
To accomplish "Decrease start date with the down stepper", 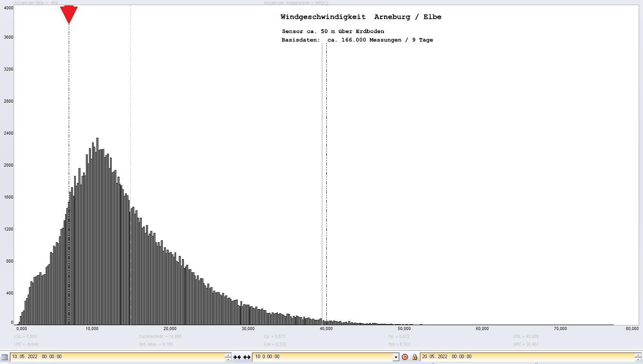I will [228, 359].
